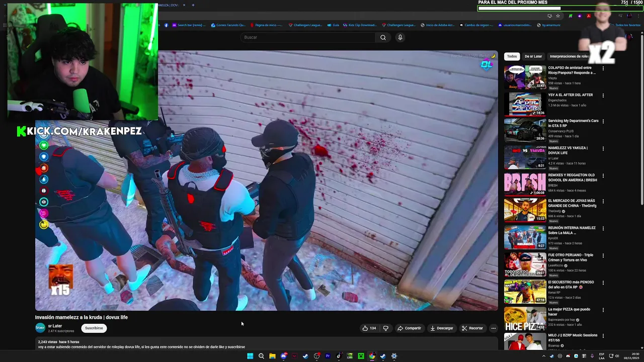Open Todos los favoritos folder
The height and width of the screenshot is (362, 644).
coord(624,25)
